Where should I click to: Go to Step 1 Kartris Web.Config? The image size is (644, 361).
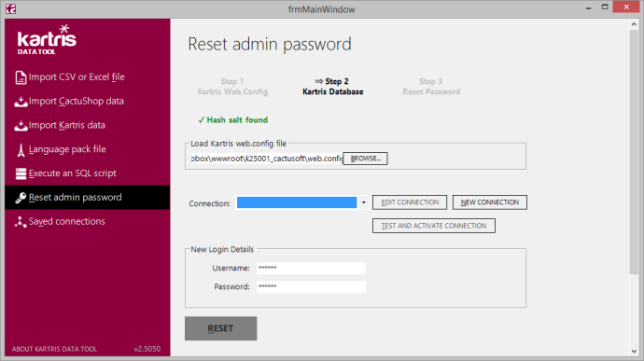pyautogui.click(x=232, y=87)
